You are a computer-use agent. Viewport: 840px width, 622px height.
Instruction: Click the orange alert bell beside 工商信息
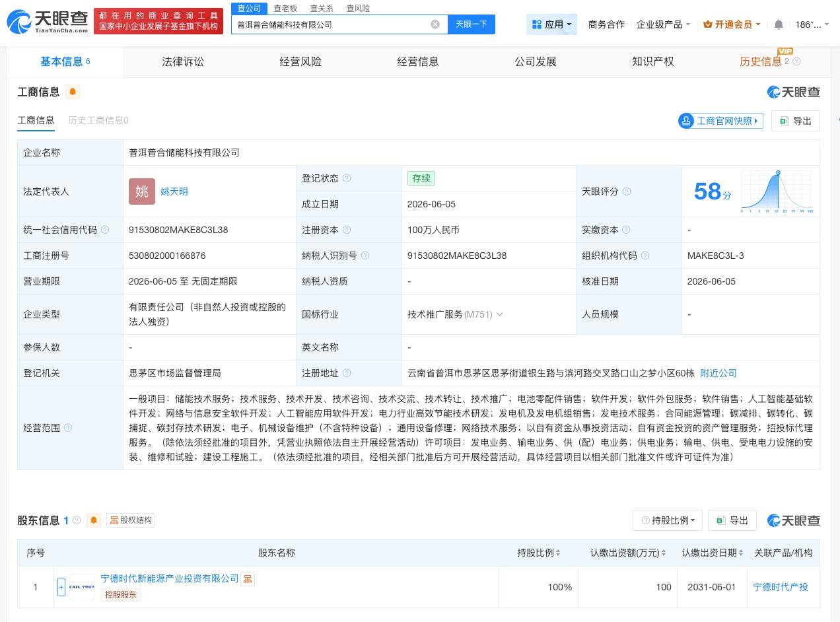tap(73, 92)
